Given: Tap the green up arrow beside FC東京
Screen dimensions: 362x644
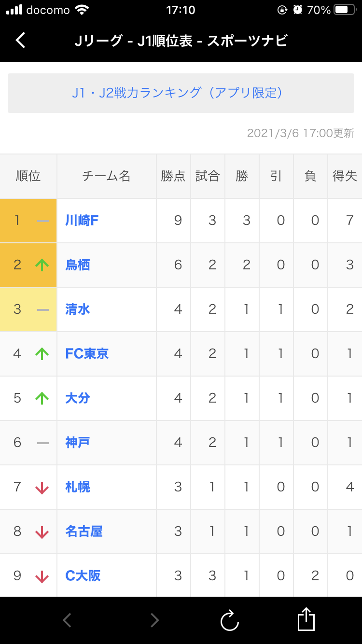Looking at the screenshot, I should (x=42, y=354).
